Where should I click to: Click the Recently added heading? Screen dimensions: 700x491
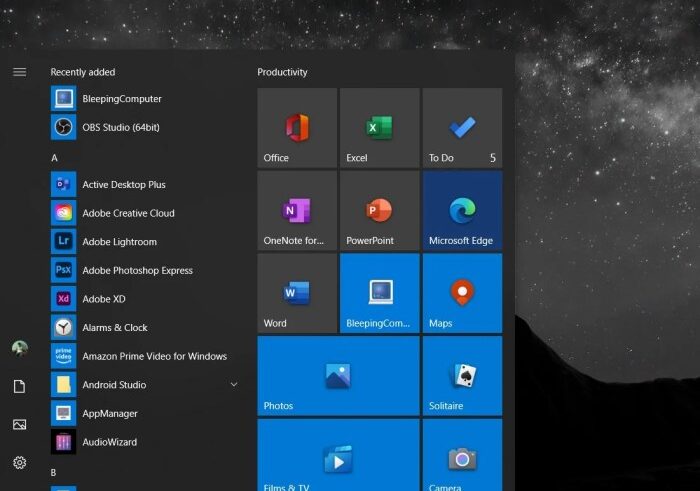[83, 72]
